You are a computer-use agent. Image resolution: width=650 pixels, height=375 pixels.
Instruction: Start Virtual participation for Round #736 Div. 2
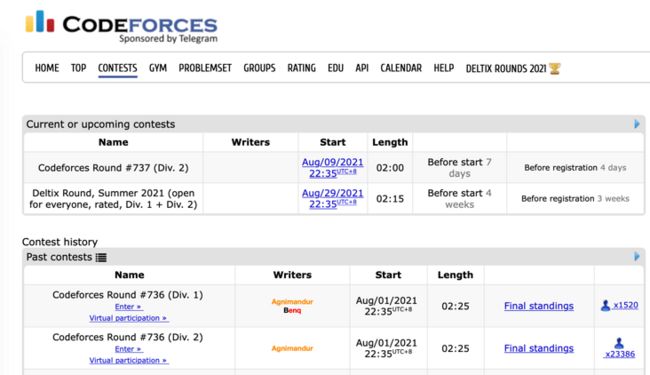click(129, 360)
